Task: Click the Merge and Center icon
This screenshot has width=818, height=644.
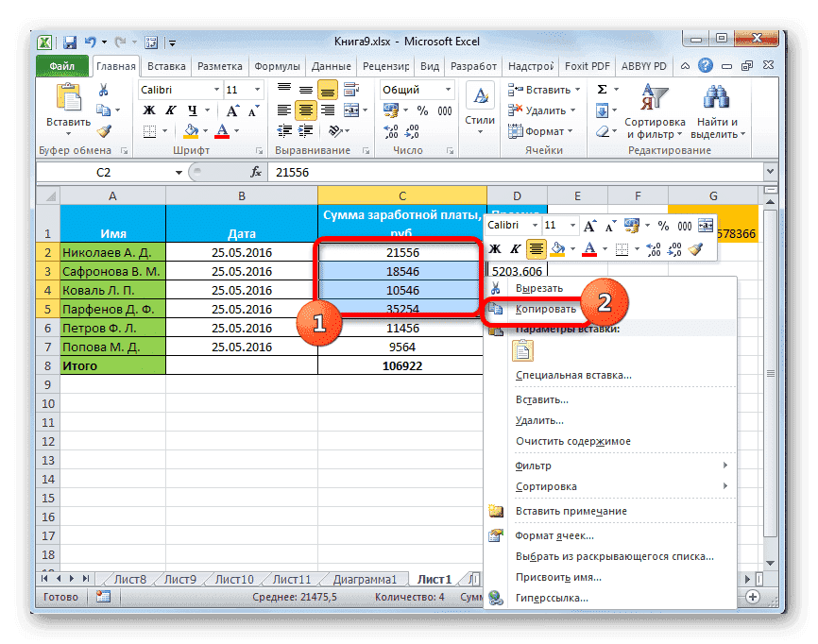Action: coord(351,110)
